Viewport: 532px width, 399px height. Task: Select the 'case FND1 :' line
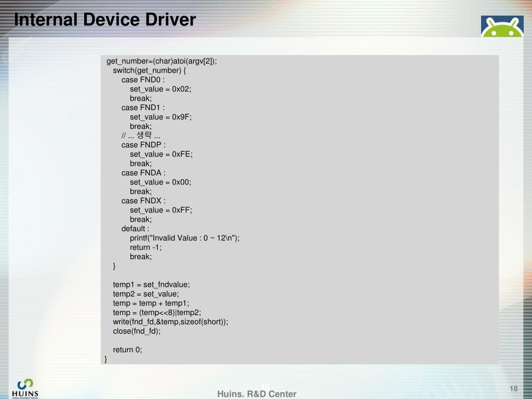pos(143,108)
